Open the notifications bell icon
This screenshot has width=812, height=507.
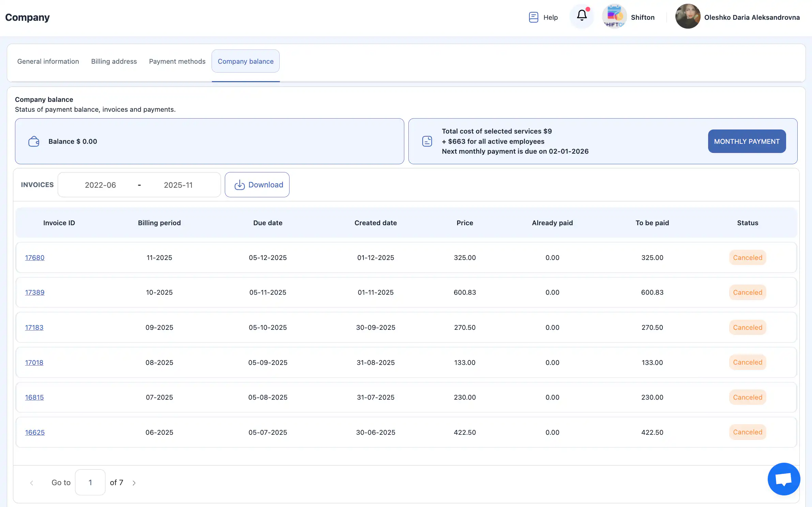(x=581, y=16)
